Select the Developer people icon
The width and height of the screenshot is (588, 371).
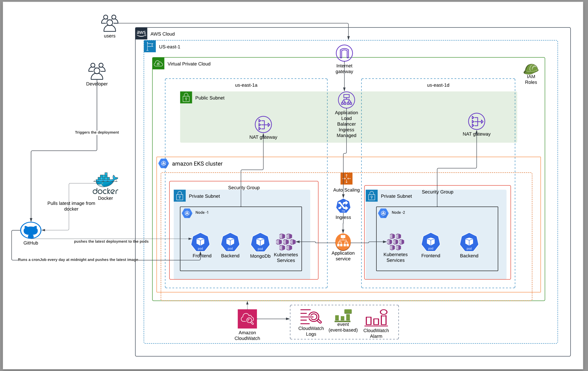(x=97, y=71)
